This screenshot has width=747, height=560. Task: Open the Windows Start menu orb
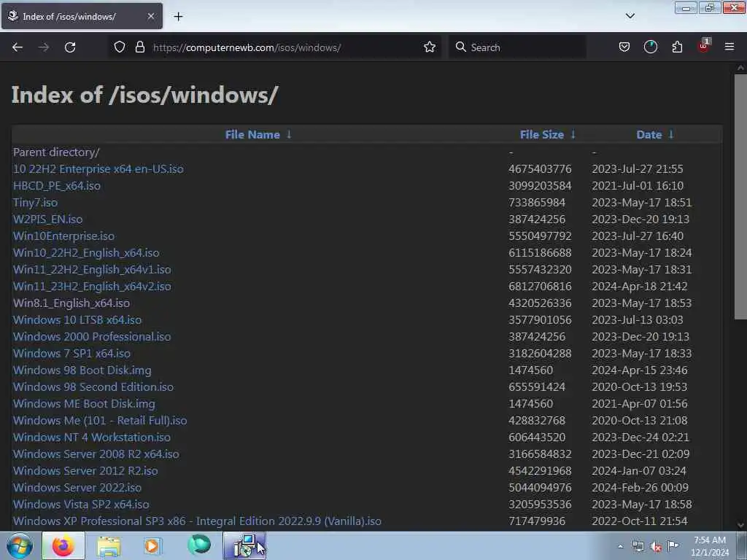coord(20,545)
